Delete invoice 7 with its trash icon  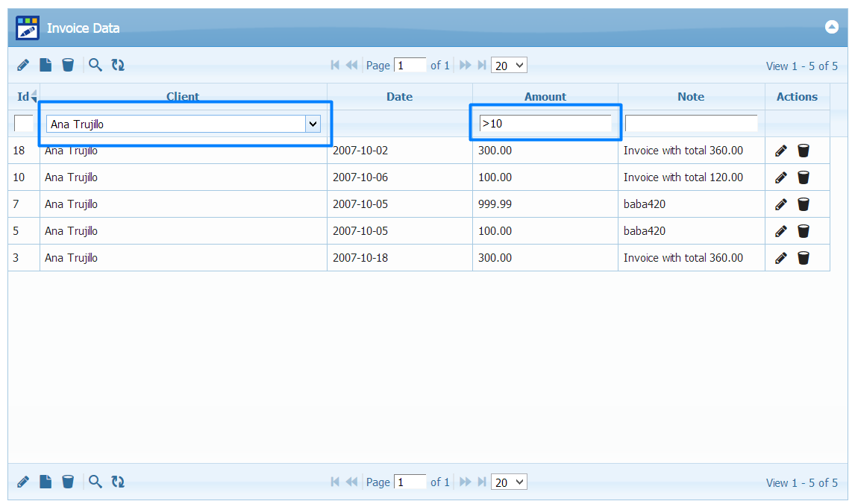[804, 204]
